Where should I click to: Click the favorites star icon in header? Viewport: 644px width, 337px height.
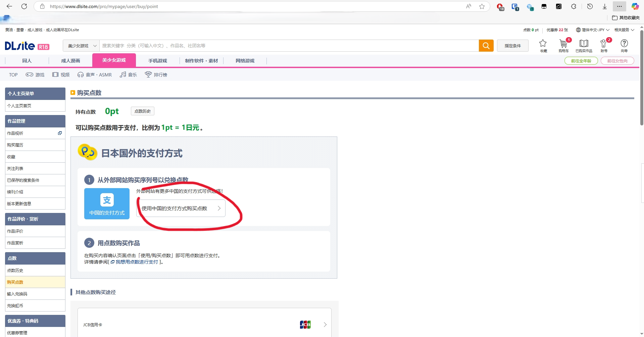(543, 44)
